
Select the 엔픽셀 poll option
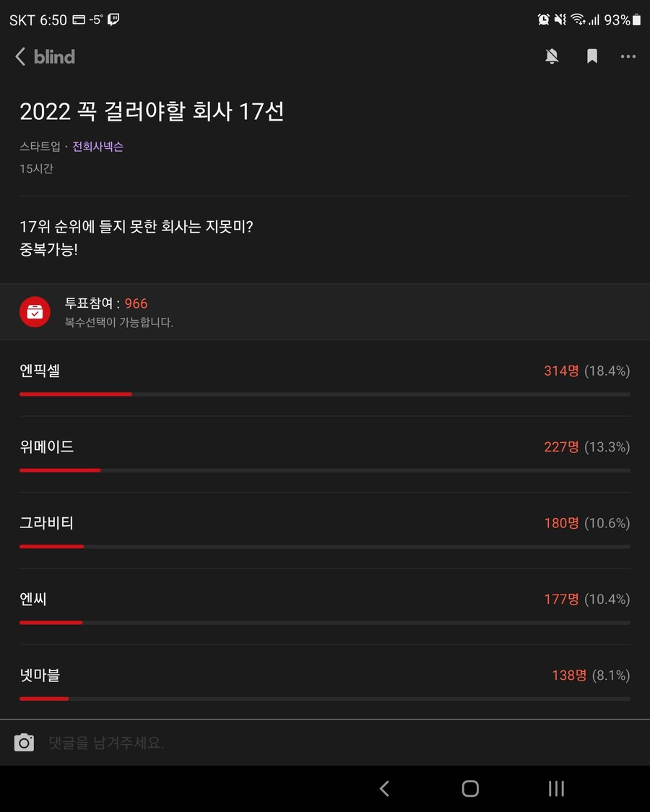click(40, 371)
